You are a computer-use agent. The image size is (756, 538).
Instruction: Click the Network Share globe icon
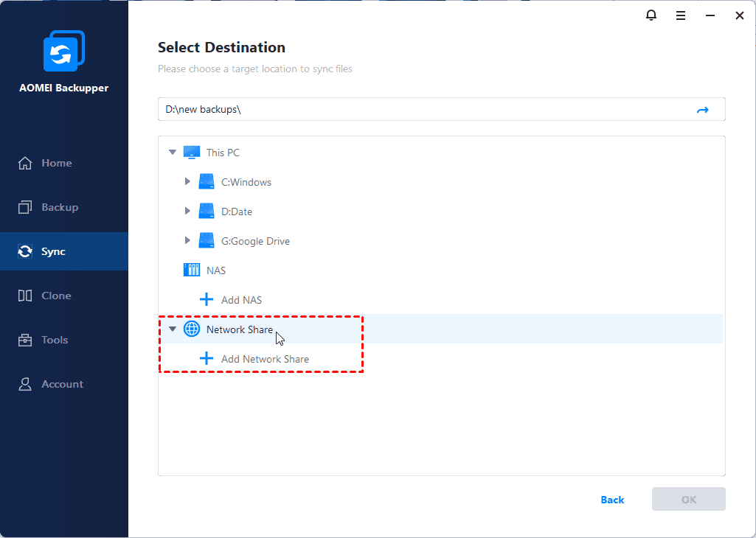click(192, 329)
